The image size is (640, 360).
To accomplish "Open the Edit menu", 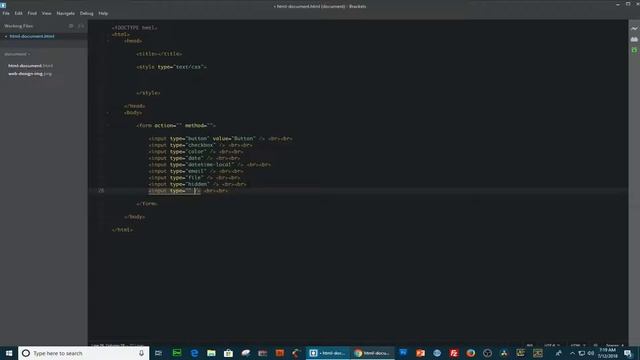I will 19,13.
